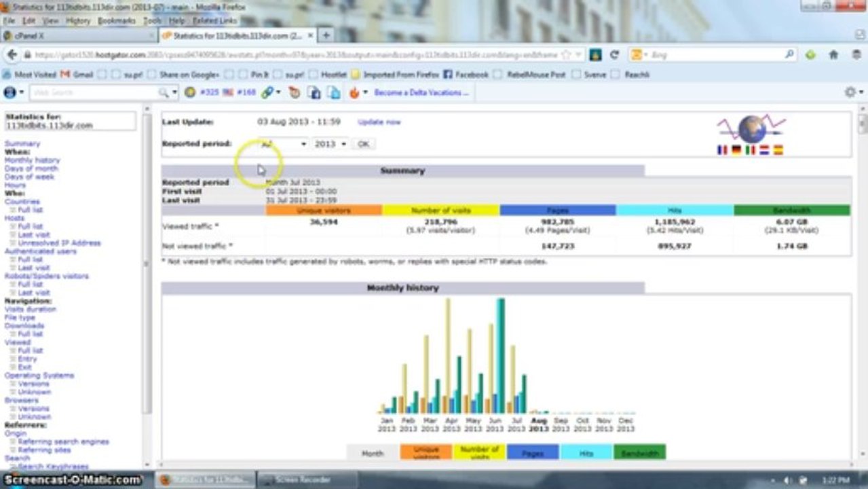Screen dimensions: 868x489
Task: Open a new browser tab with plus
Action: pyautogui.click(x=326, y=35)
